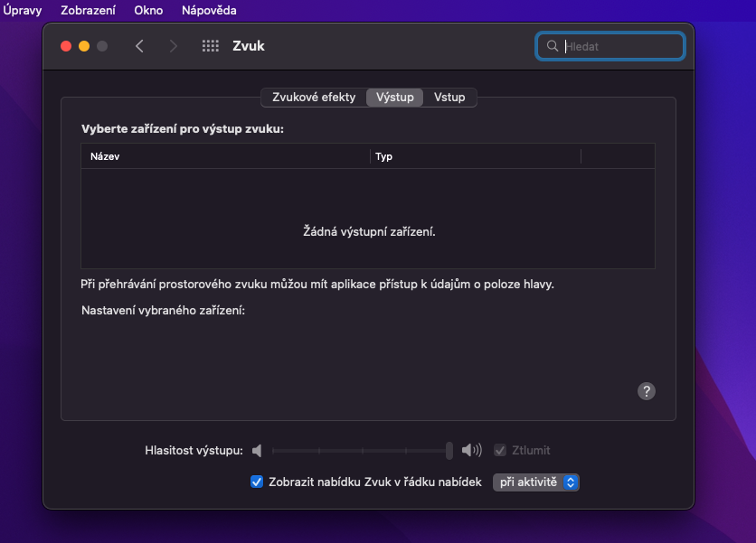This screenshot has width=756, height=543.
Task: Switch to the Vstup tab
Action: [x=449, y=98]
